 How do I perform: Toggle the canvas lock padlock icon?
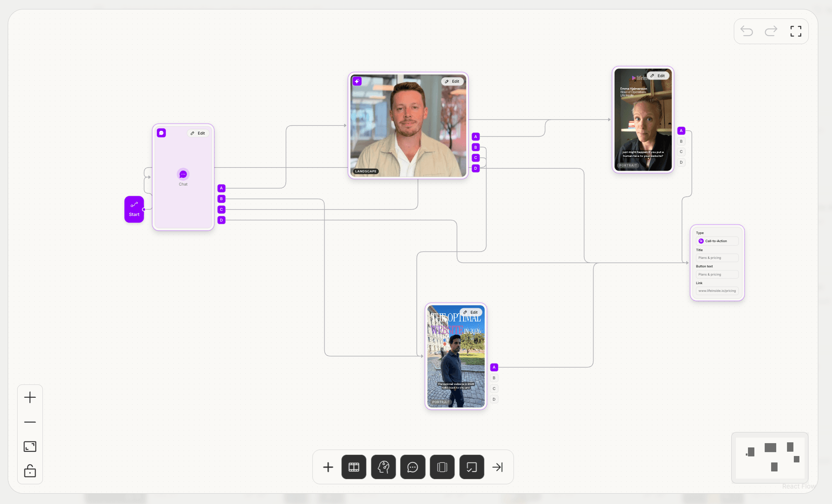pos(30,471)
